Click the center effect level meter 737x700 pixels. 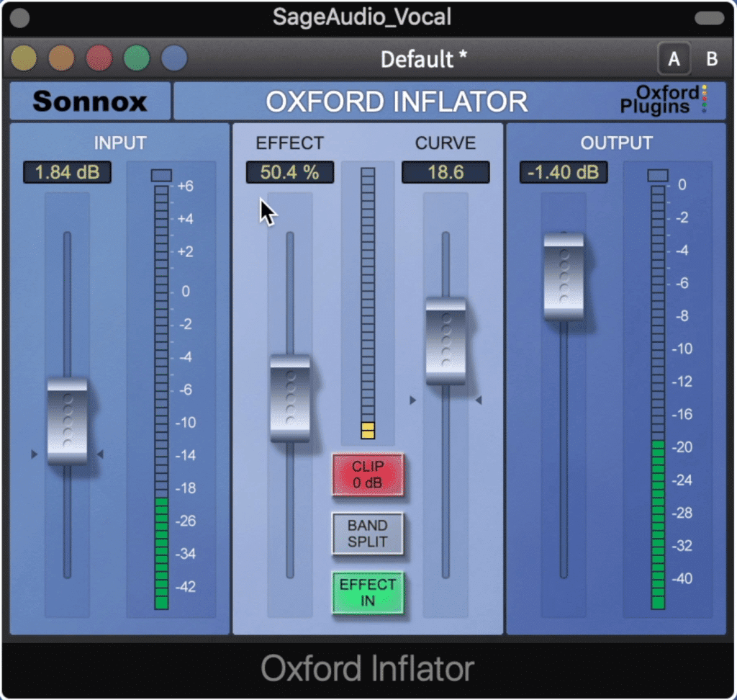[x=368, y=303]
